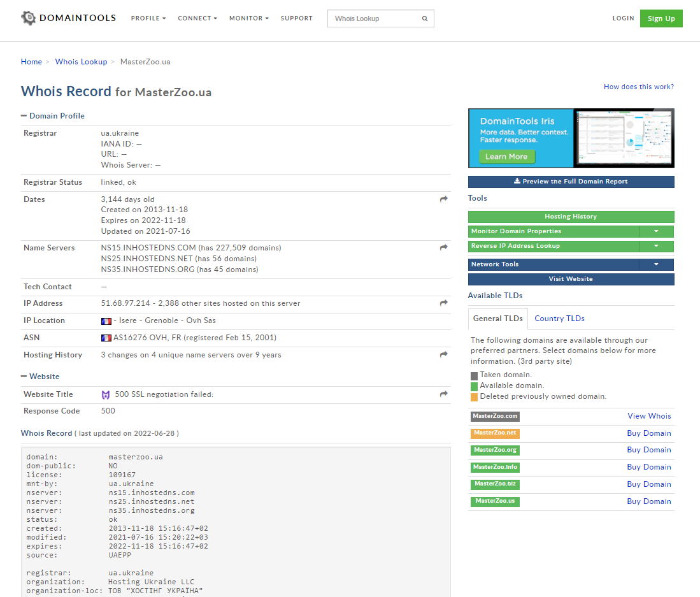Click the Reverse IP Address Lookup button
Screen dimensions: 700x597
coord(554,246)
